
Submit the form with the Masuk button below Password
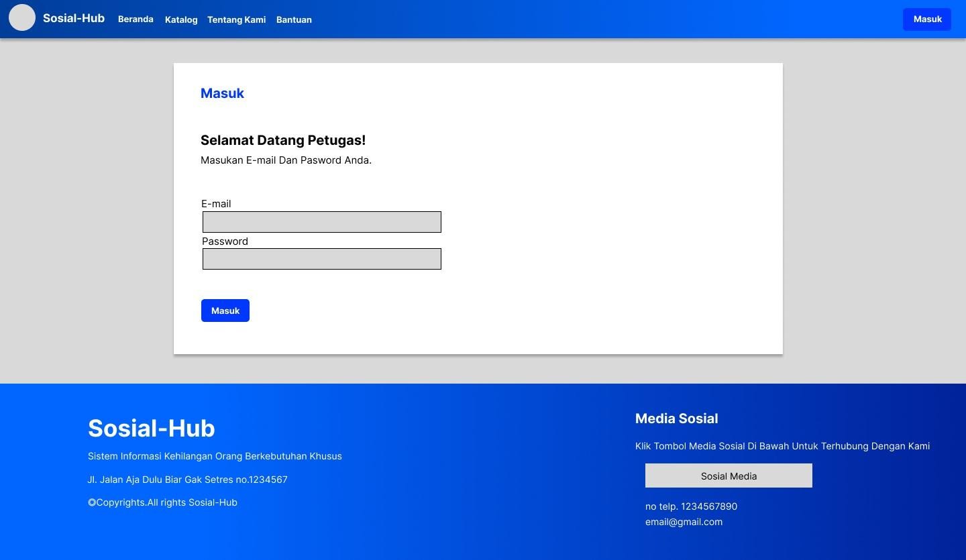pos(225,311)
